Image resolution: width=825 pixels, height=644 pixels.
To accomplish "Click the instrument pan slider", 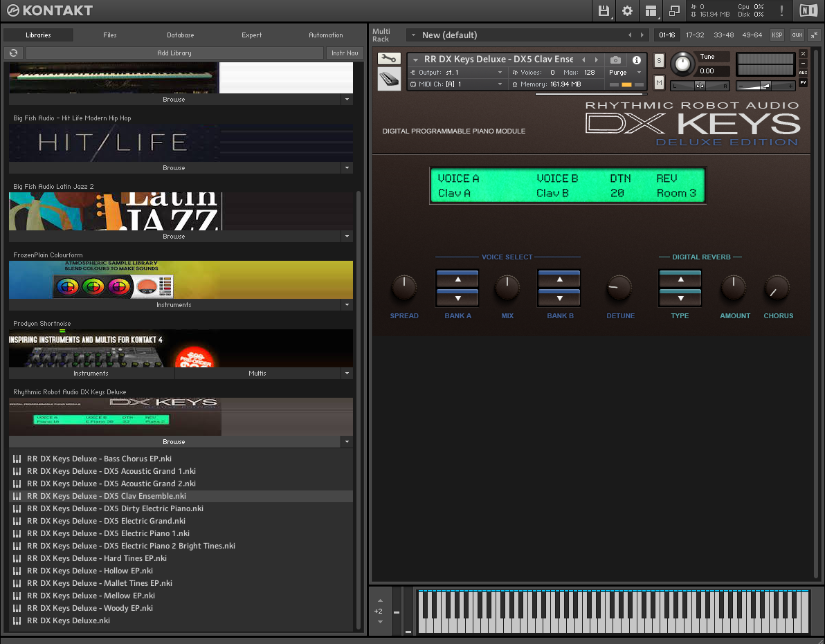I will coord(700,85).
